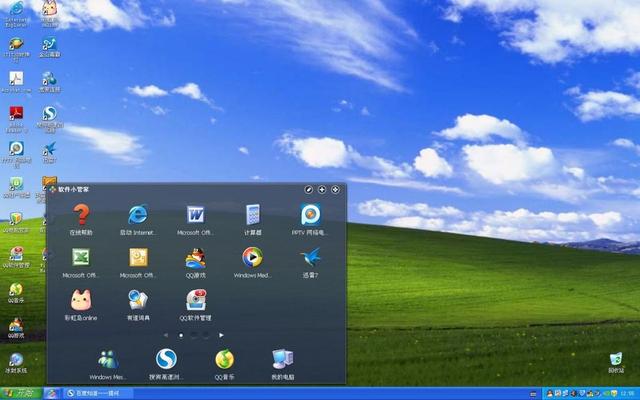The image size is (640, 400).
Task: Launch 迅雷7 hummingbird icon in the panel
Action: [310, 258]
